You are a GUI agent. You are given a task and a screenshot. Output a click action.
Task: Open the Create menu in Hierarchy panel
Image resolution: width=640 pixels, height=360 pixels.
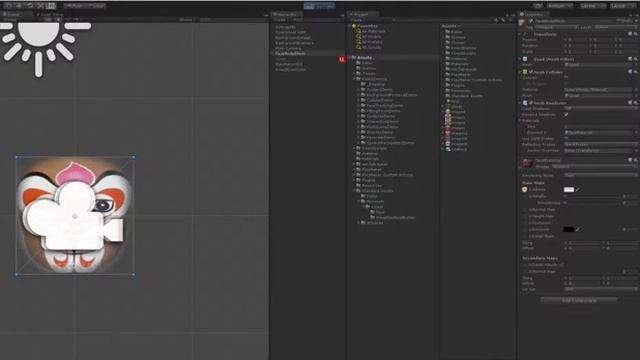[280, 20]
